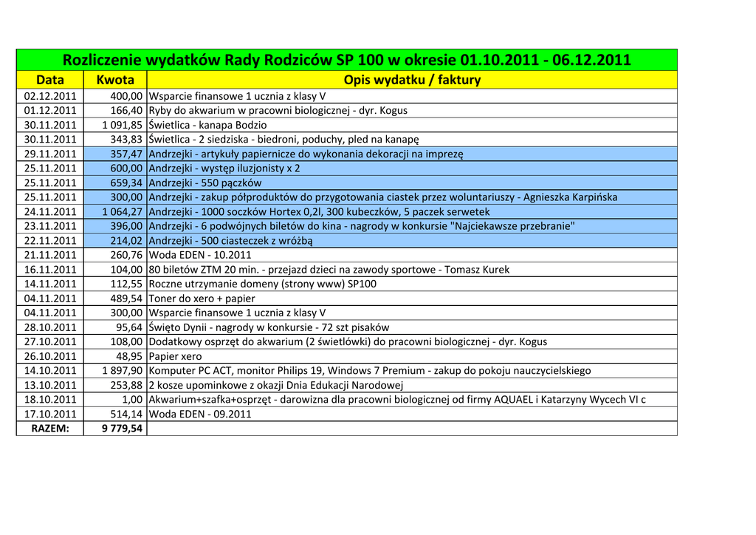Select 'Roczne utrzymanie domeny' description cell
Viewport: 756px width, 535px height.
pyautogui.click(x=411, y=284)
